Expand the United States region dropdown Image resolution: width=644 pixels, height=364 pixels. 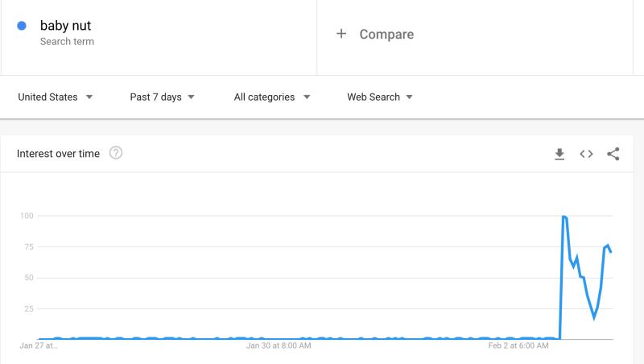[x=55, y=97]
